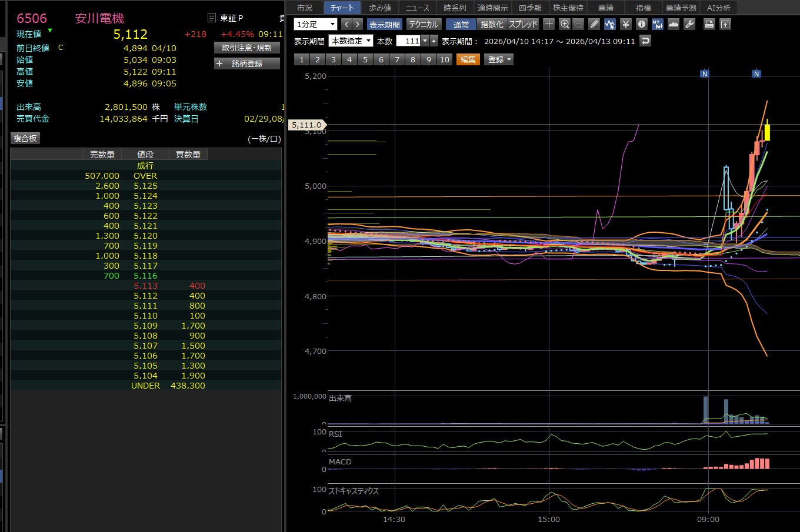The image size is (800, 532).
Task: Click the yen symbol toolbar icon
Action: coord(625,24)
